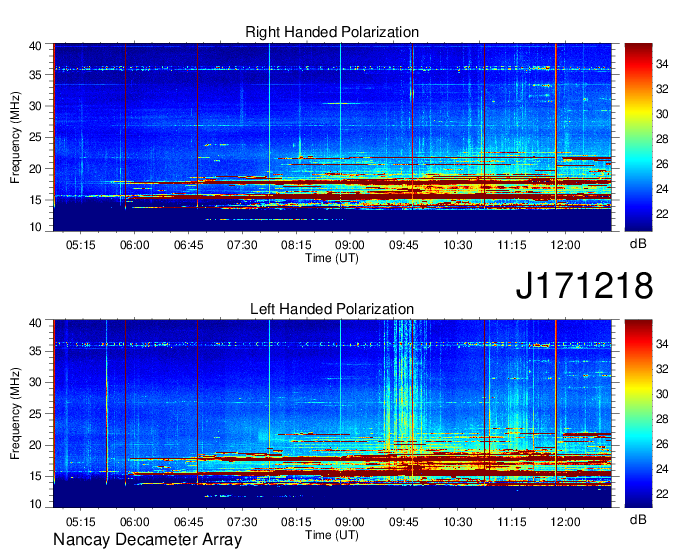Image resolution: width=680 pixels, height=552 pixels.
Task: Click the 15 MHz tick on Right Handed plot
Action: click(36, 200)
